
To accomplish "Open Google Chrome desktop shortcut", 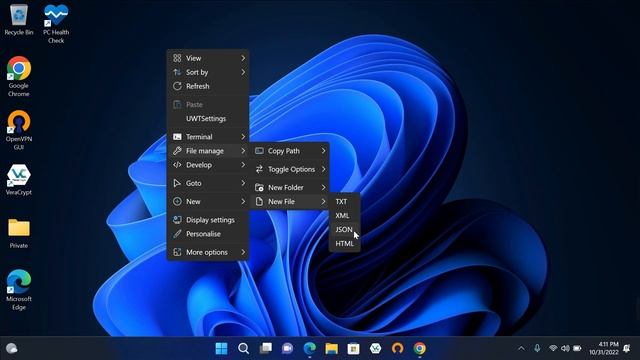I will 19,77.
